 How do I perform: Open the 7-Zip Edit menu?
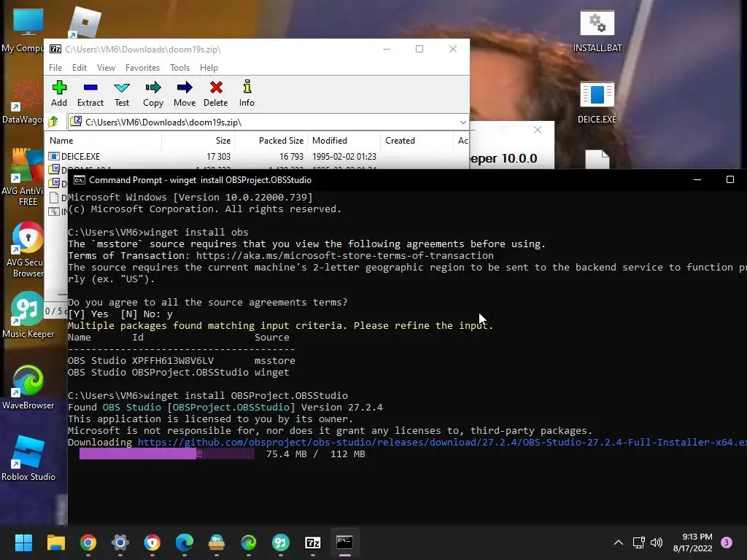(79, 68)
